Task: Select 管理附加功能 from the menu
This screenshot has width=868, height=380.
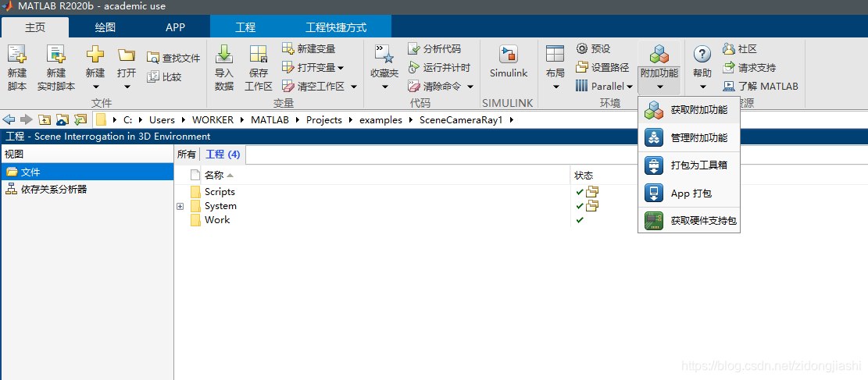Action: [689, 138]
